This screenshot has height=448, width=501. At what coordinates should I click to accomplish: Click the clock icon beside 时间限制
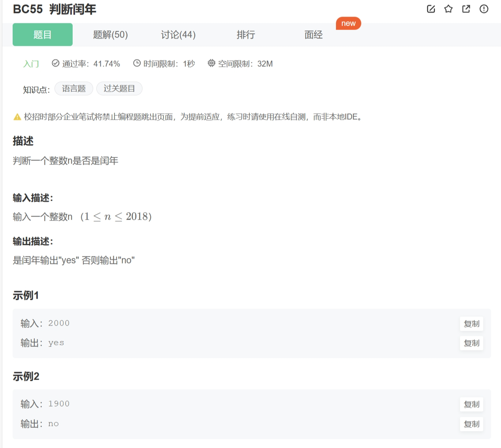(x=137, y=63)
